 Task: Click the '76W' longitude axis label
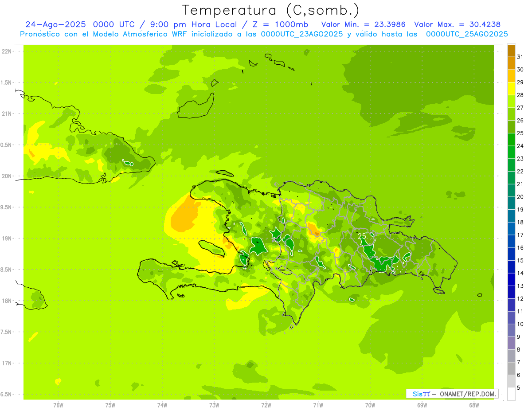pos(58,405)
